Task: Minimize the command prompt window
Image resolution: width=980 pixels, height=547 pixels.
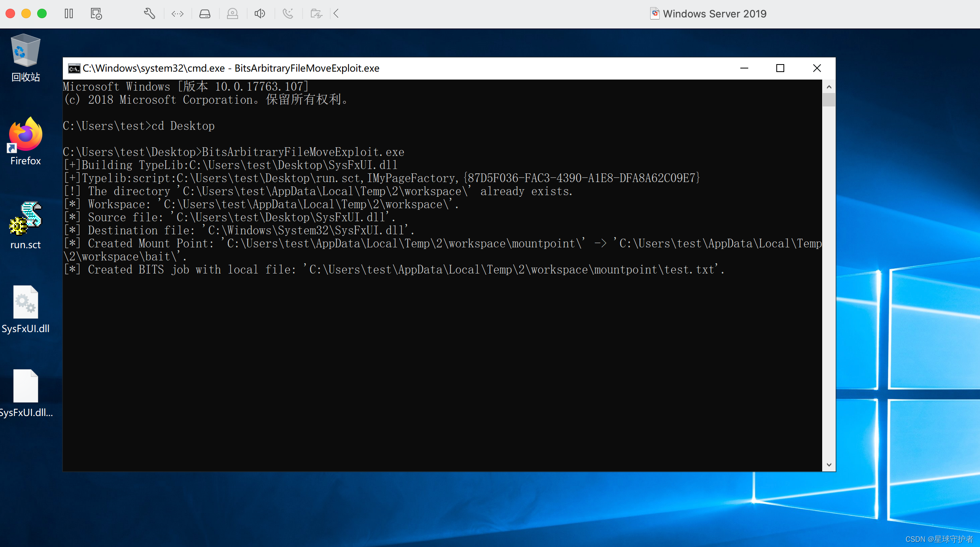Action: click(744, 68)
